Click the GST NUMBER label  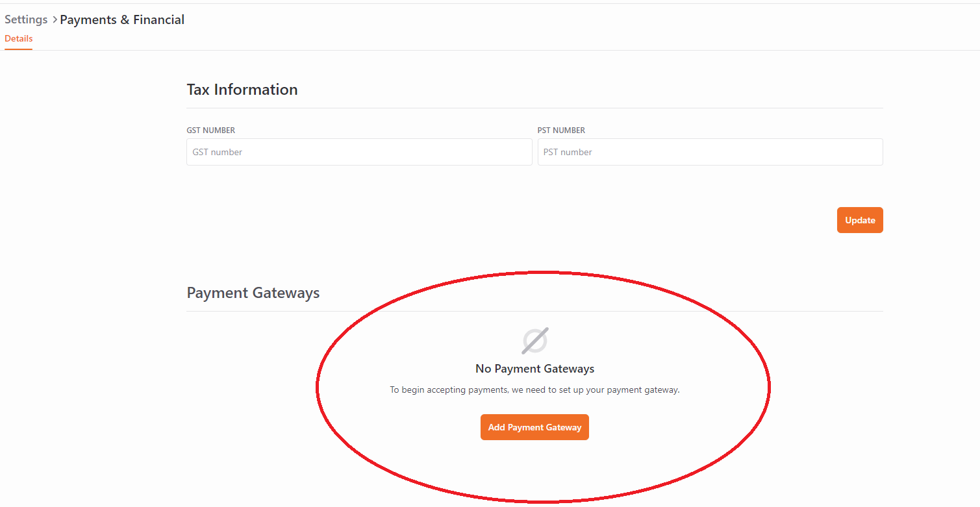tap(211, 130)
